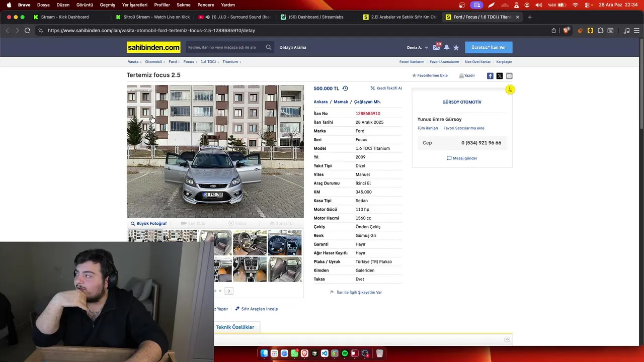Share listing via email icon

[x=509, y=76]
